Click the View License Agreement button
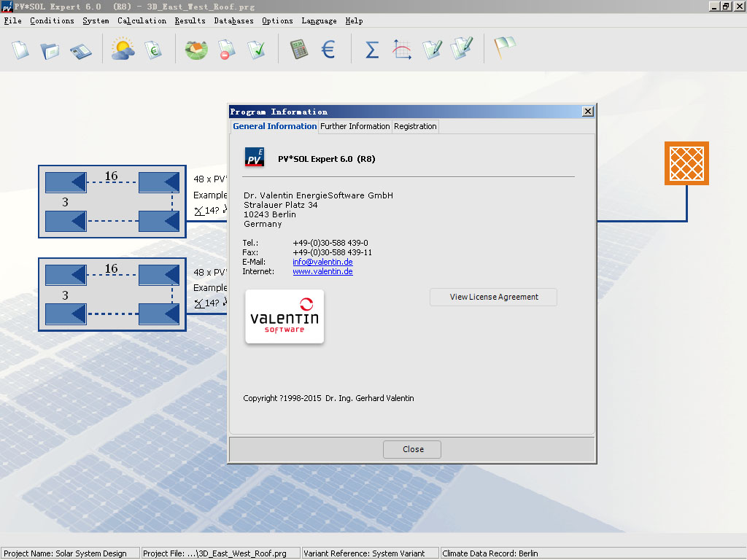This screenshot has height=560, width=747. [494, 297]
